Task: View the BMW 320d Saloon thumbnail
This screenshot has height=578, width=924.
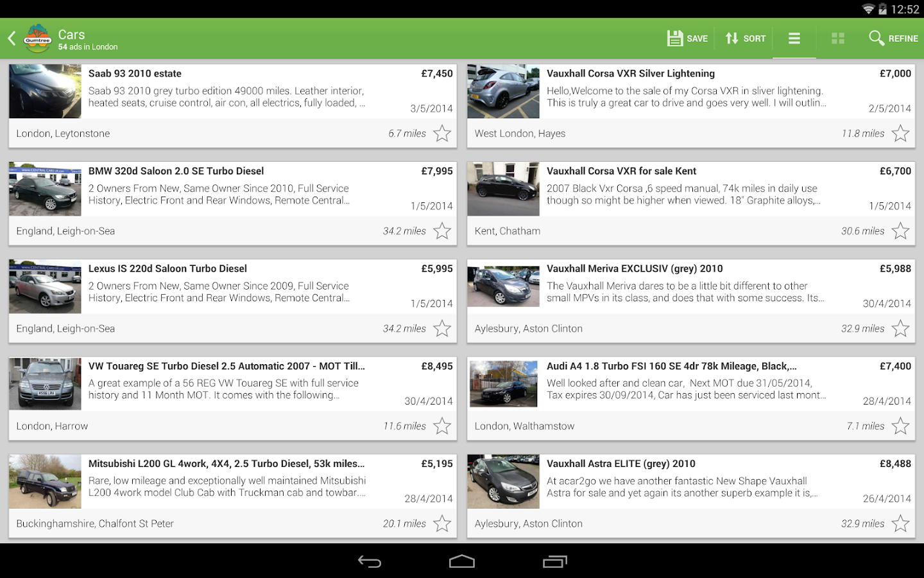Action: click(x=45, y=189)
